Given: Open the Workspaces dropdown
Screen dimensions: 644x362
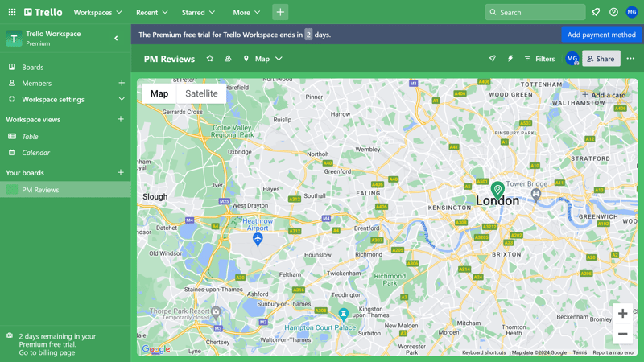Looking at the screenshot, I should pos(97,12).
